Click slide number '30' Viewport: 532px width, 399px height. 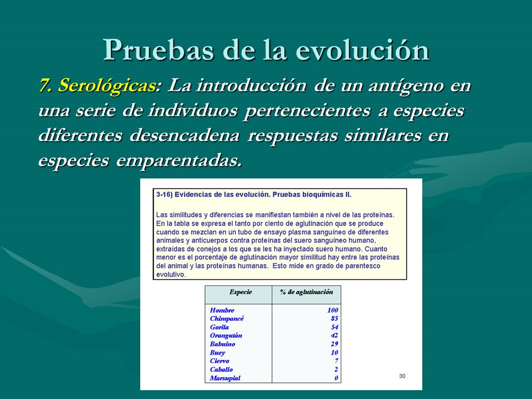click(402, 376)
